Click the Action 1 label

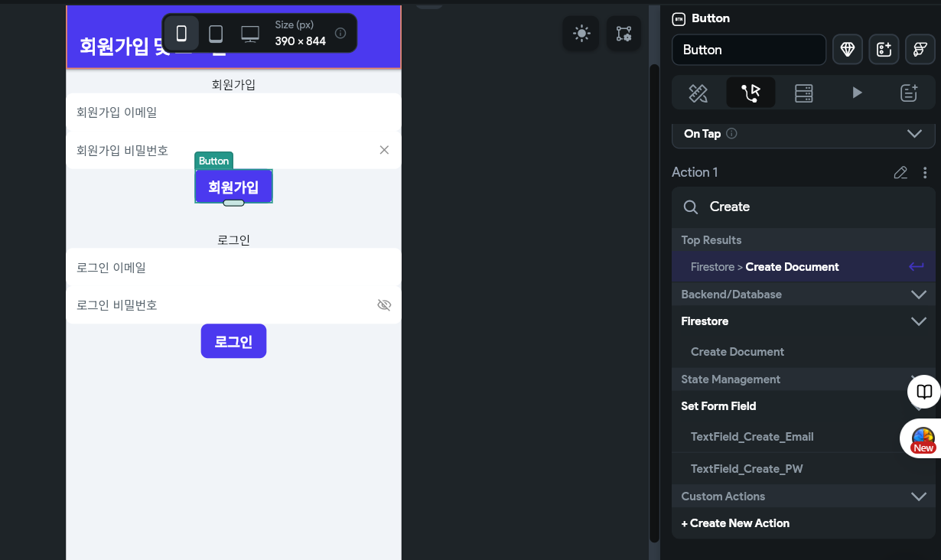695,172
